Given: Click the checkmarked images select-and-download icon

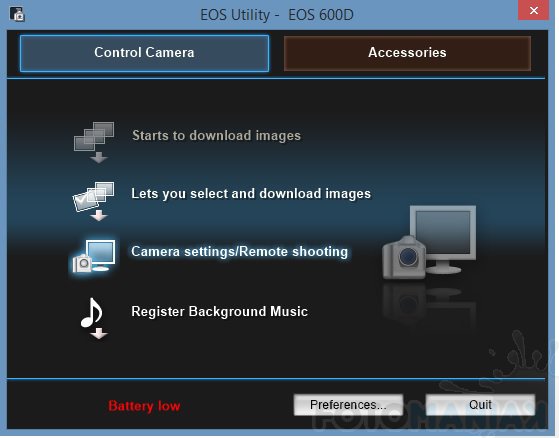Looking at the screenshot, I should [94, 201].
